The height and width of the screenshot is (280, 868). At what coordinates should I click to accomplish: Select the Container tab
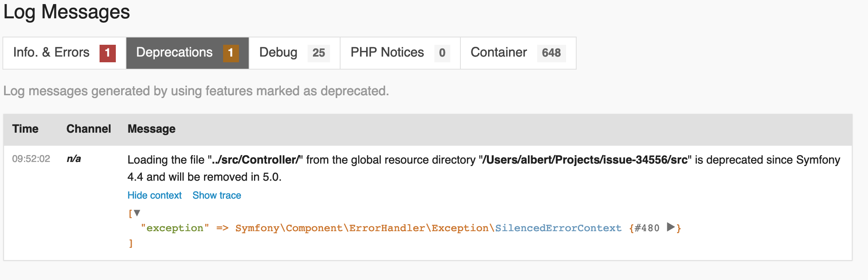[499, 53]
